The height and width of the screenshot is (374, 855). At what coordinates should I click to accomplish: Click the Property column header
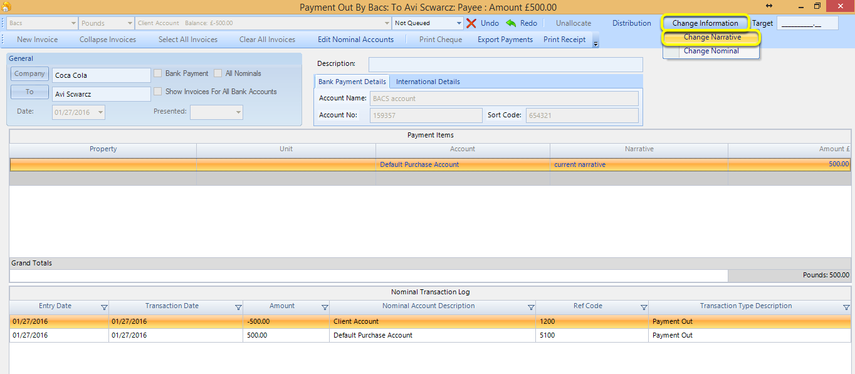(x=103, y=149)
